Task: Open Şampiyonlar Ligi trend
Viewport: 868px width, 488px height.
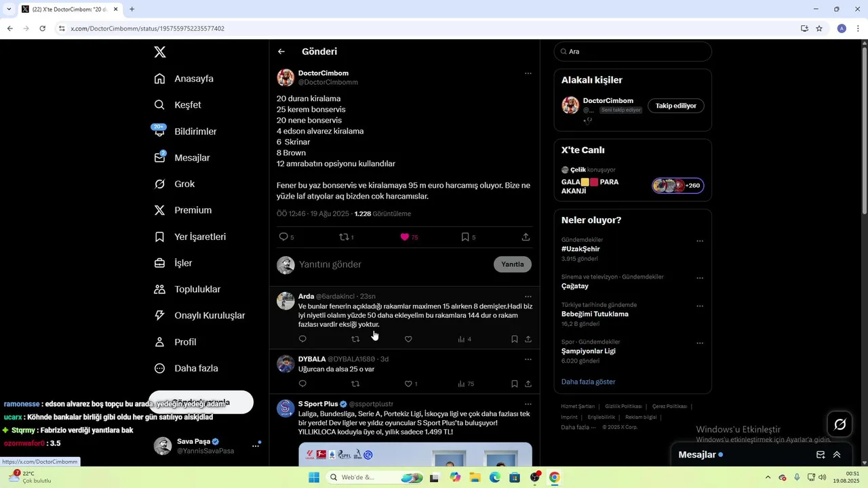Action: pyautogui.click(x=589, y=351)
